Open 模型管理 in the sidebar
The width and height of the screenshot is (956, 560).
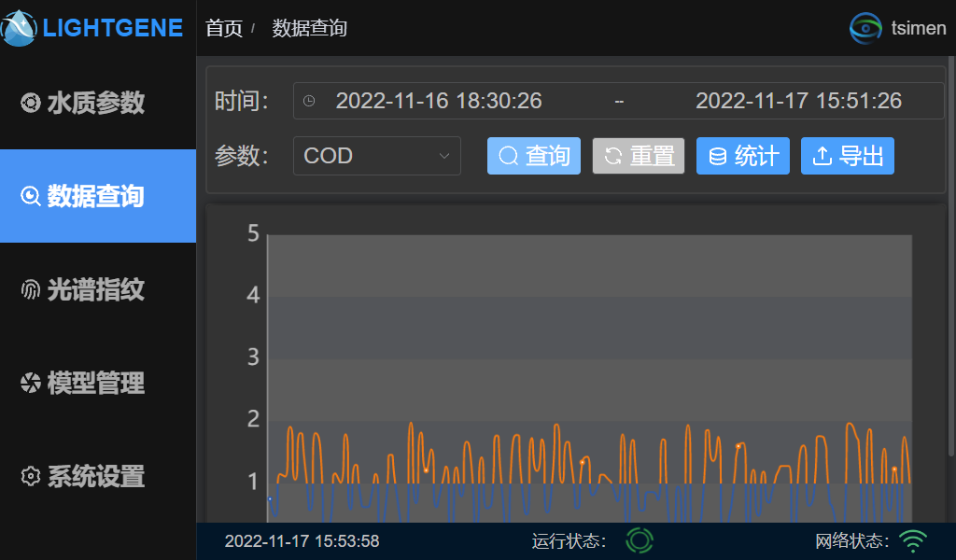click(x=97, y=383)
